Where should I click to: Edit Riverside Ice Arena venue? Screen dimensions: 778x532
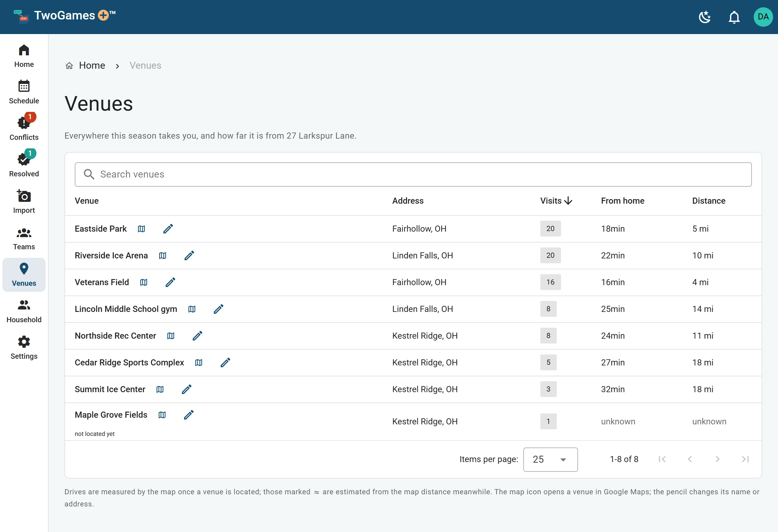point(189,255)
